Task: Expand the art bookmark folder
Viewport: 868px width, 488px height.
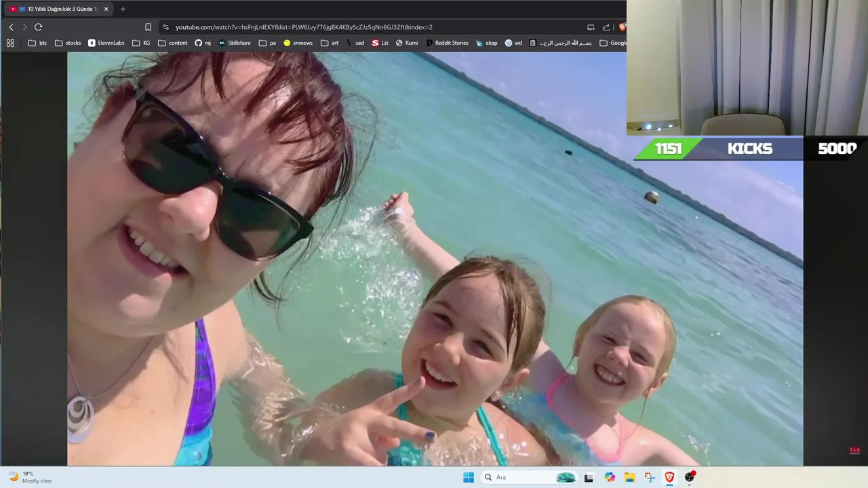Action: tap(330, 43)
